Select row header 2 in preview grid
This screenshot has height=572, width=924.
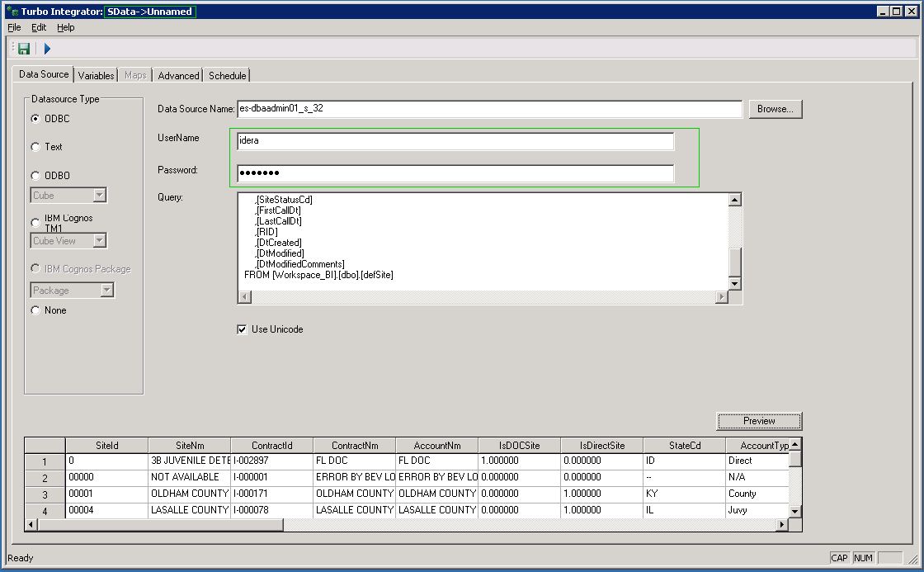pyautogui.click(x=45, y=478)
